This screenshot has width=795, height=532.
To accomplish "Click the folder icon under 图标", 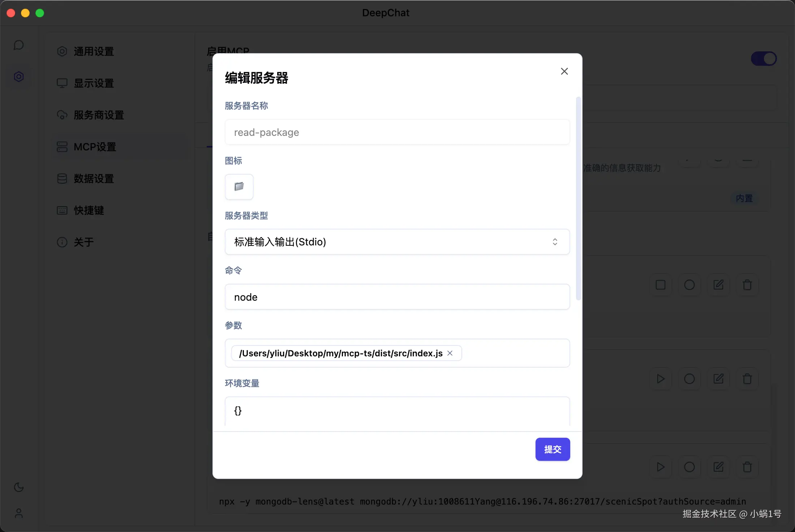I will point(239,187).
